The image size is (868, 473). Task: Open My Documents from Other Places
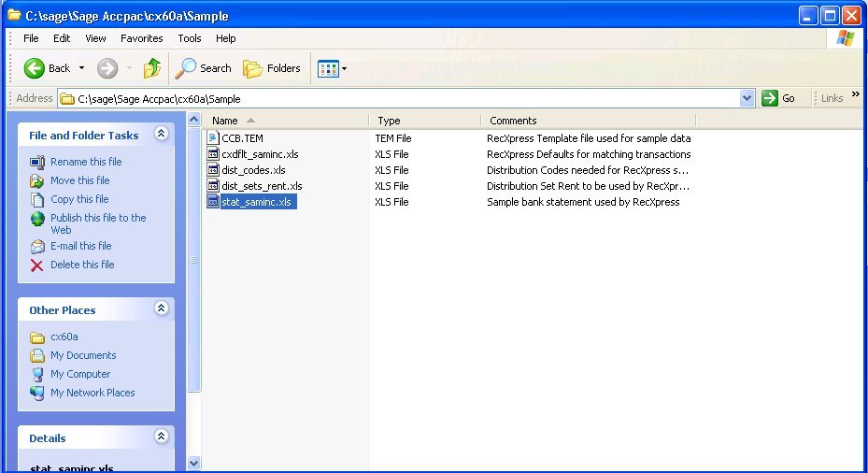[x=83, y=355]
